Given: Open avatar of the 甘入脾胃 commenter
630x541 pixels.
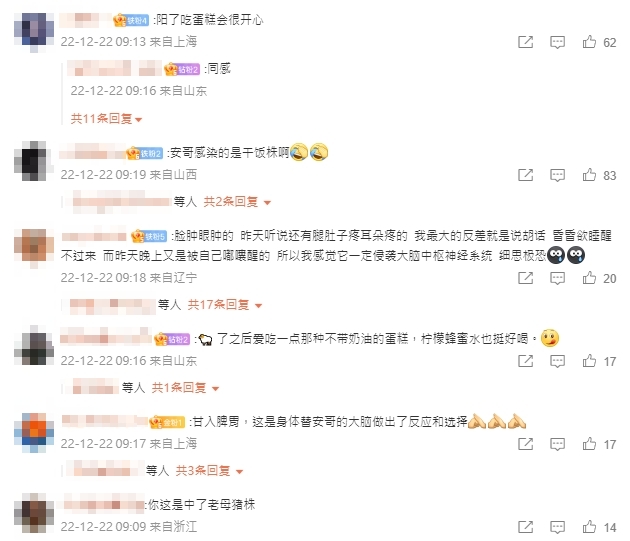Looking at the screenshot, I should coord(34,432).
